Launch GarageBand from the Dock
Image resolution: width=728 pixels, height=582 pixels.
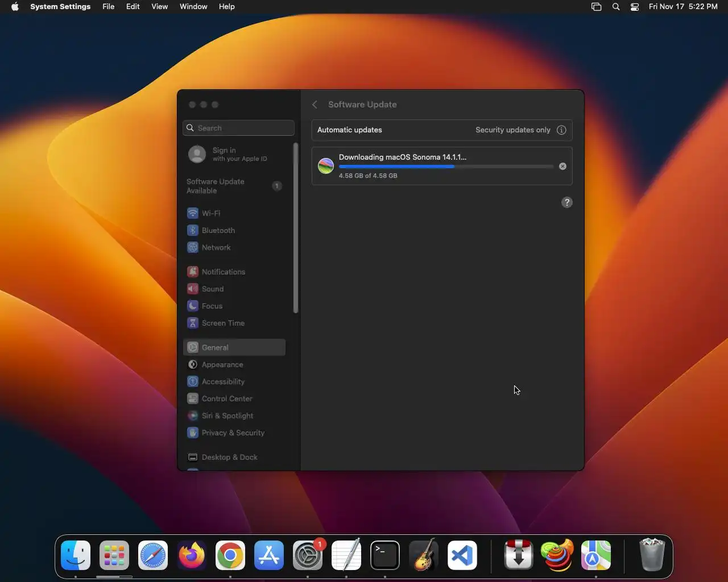(x=424, y=555)
